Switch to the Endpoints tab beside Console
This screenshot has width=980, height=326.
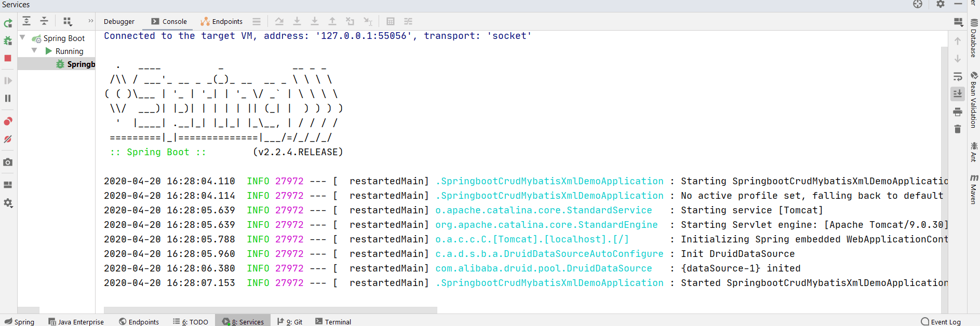(222, 21)
